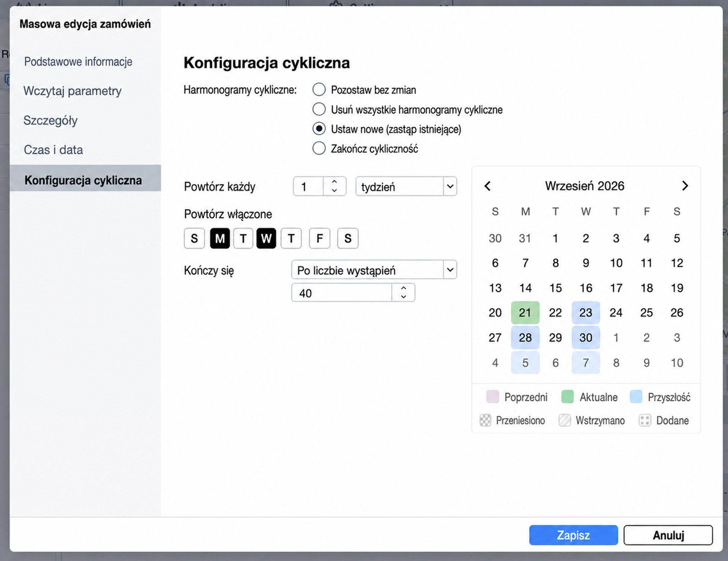Go to next month in calendar

tap(685, 186)
